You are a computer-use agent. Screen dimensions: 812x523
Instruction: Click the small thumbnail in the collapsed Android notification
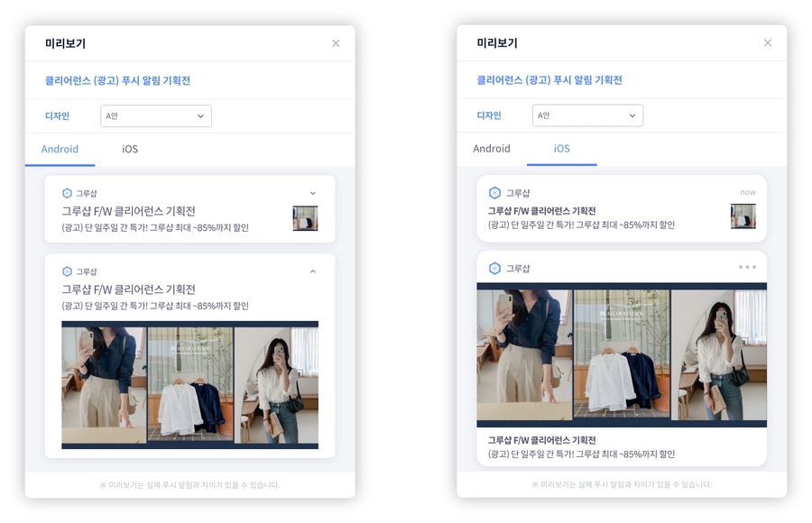(x=305, y=218)
